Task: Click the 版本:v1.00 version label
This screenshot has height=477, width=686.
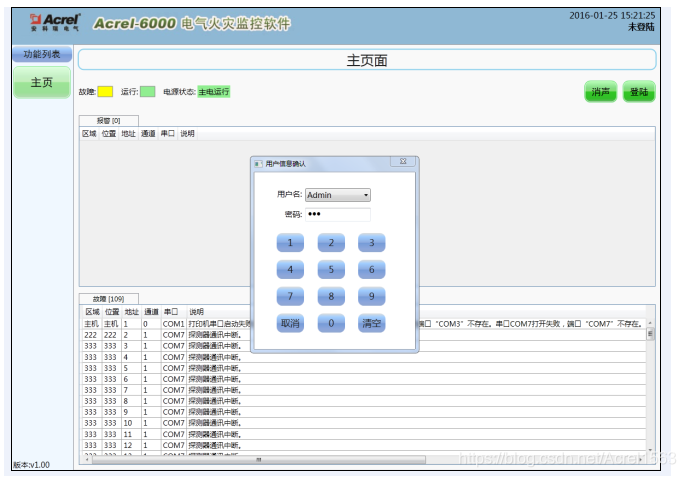Action: point(32,465)
